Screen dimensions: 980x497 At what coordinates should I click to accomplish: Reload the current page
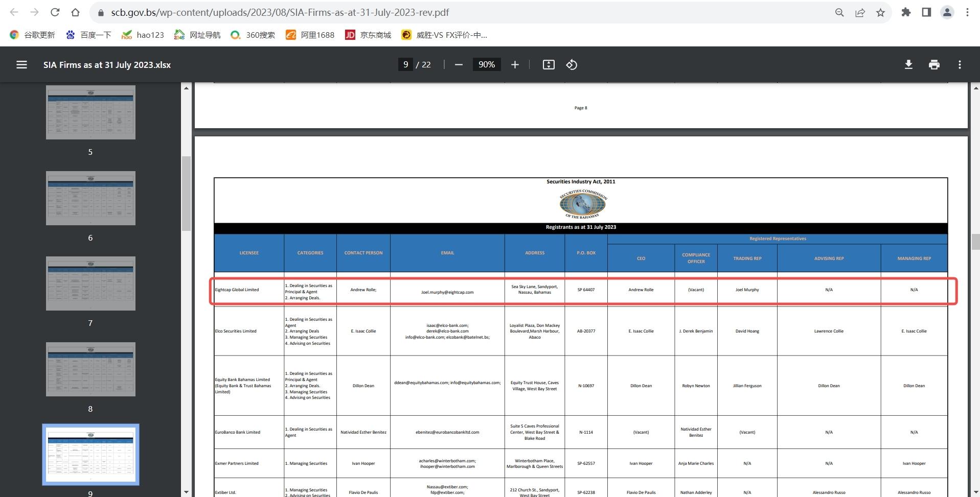(55, 12)
